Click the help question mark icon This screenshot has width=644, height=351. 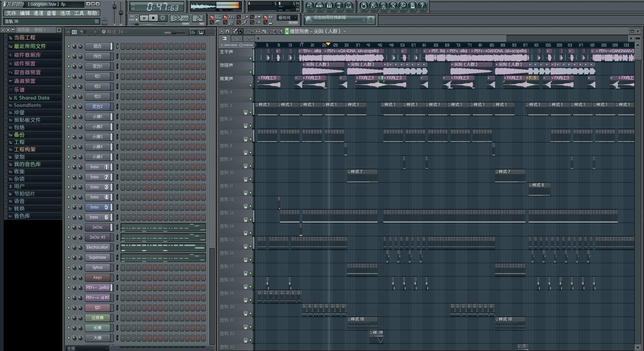pyautogui.click(x=422, y=6)
